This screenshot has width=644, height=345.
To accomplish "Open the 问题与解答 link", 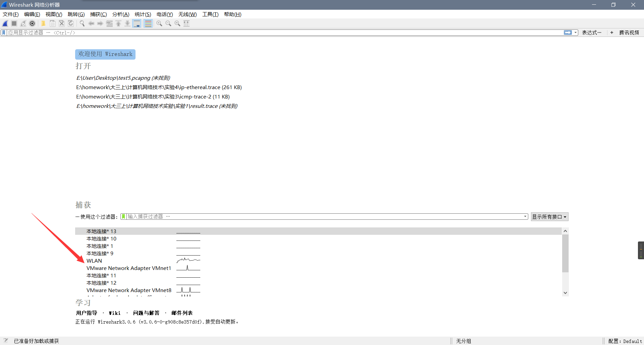I will [x=146, y=313].
